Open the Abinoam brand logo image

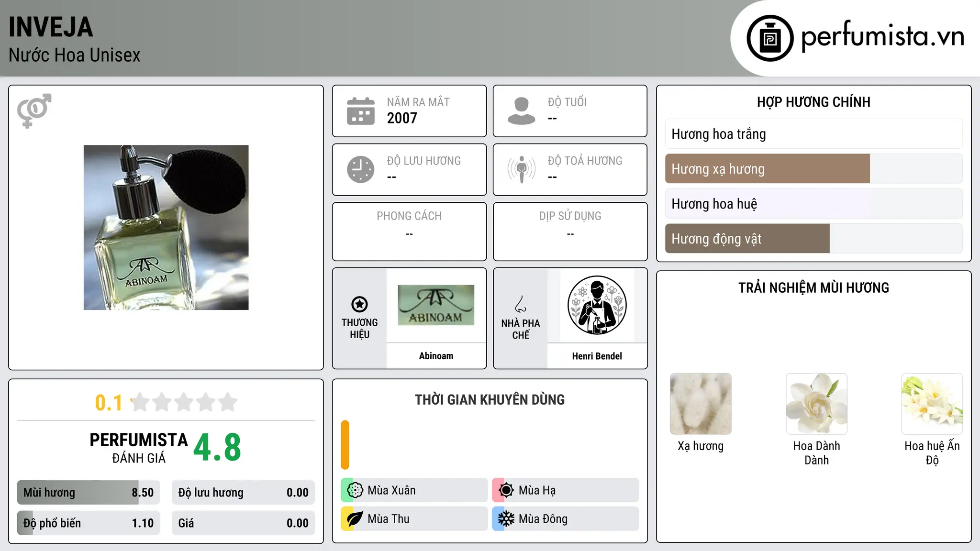[436, 305]
